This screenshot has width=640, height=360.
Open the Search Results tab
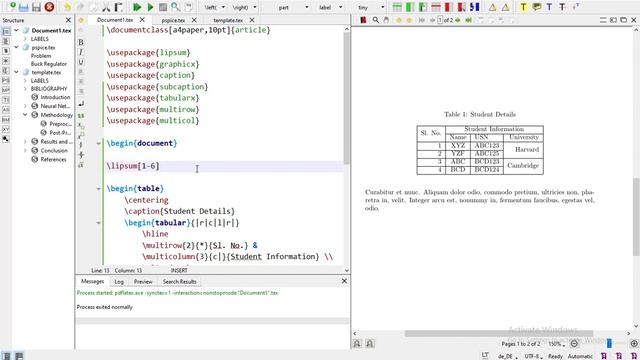pos(180,282)
